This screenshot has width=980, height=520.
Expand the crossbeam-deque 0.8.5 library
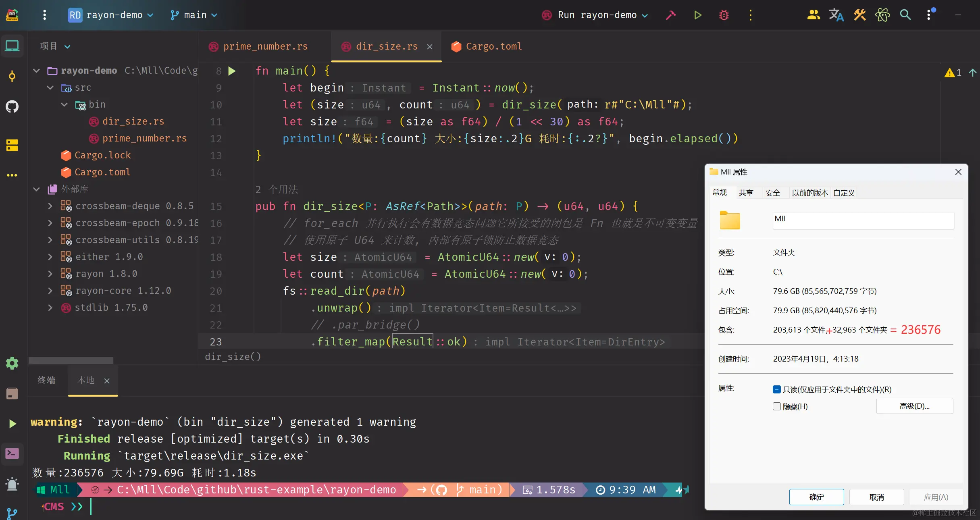(x=50, y=206)
